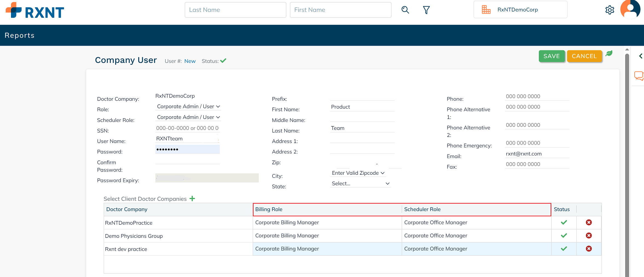Open the State Select dropdown
The width and height of the screenshot is (644, 277).
coord(360,183)
